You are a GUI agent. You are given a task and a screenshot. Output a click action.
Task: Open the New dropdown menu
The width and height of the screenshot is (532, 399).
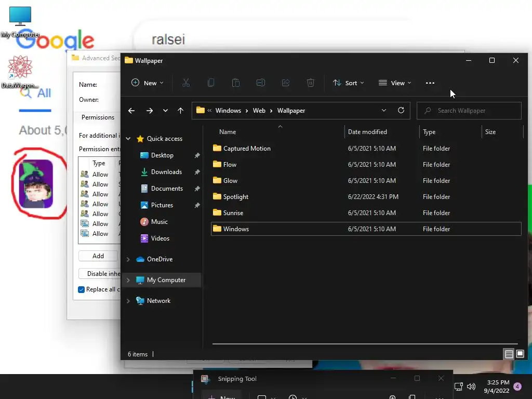[148, 83]
